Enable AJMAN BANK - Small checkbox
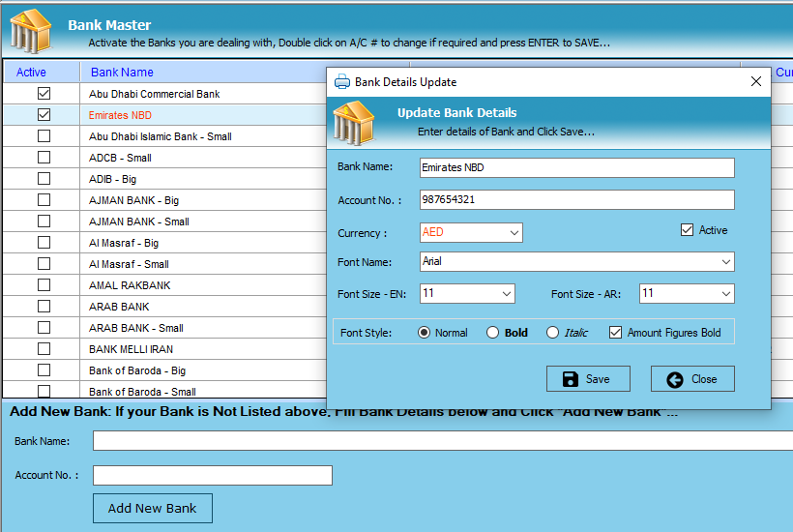The width and height of the screenshot is (793, 532). [x=44, y=221]
